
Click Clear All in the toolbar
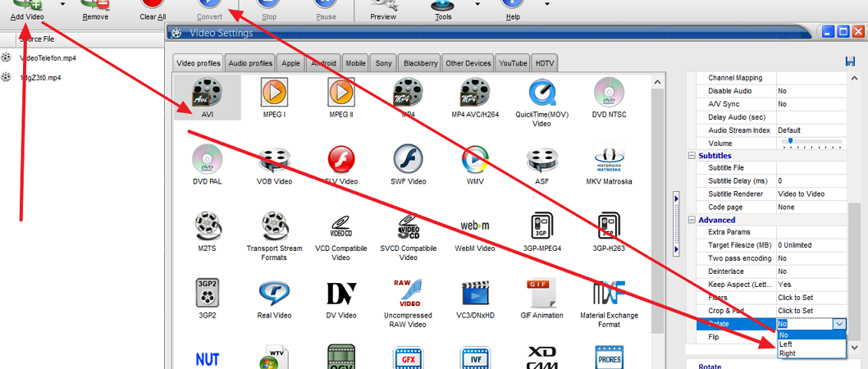click(x=153, y=10)
